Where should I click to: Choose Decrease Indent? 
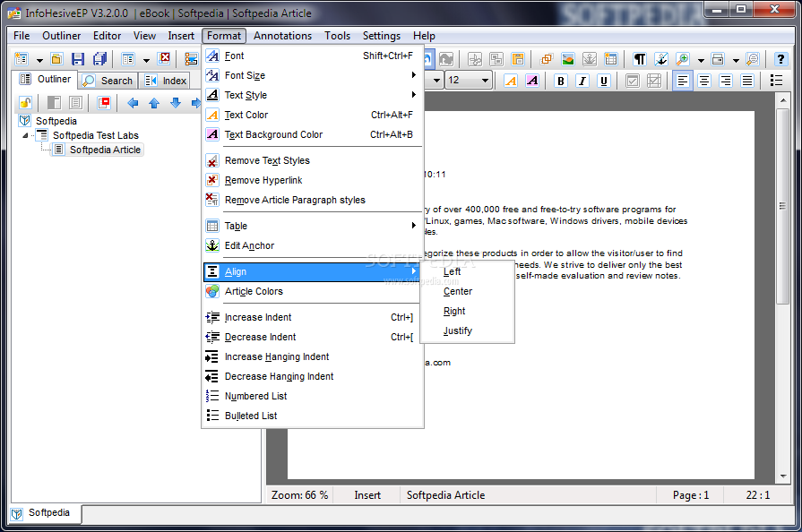pyautogui.click(x=313, y=338)
